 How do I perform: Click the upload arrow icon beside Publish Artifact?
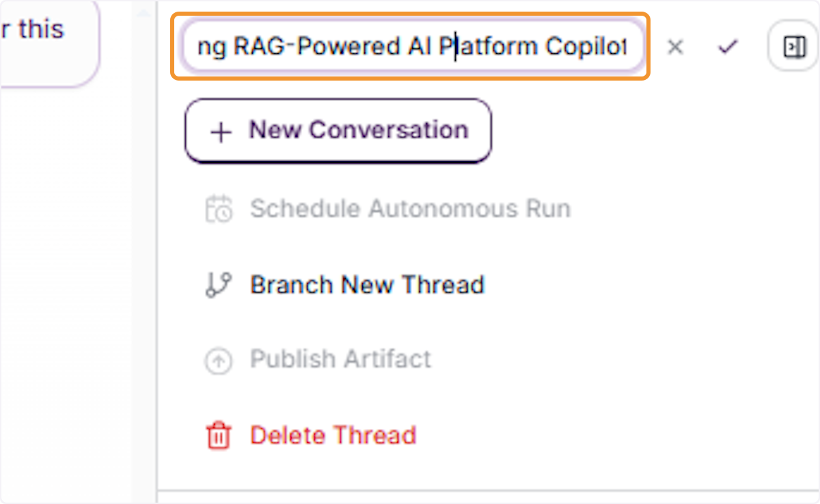click(x=219, y=361)
